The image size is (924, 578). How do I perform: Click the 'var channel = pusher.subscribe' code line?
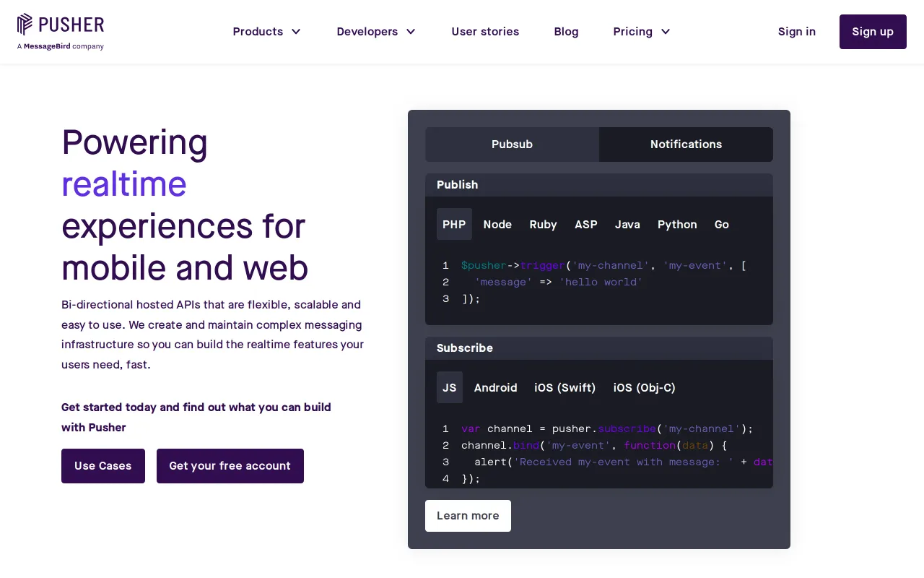(607, 429)
